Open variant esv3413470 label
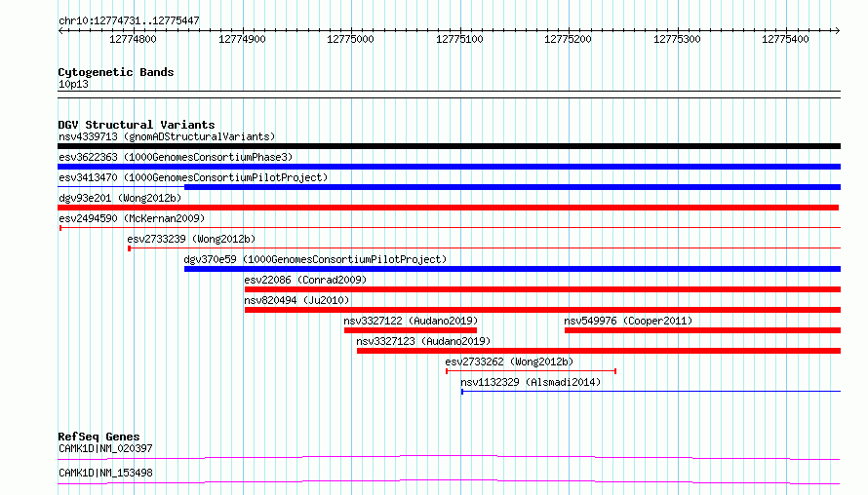Viewport: 868px width, 495px height. [193, 177]
